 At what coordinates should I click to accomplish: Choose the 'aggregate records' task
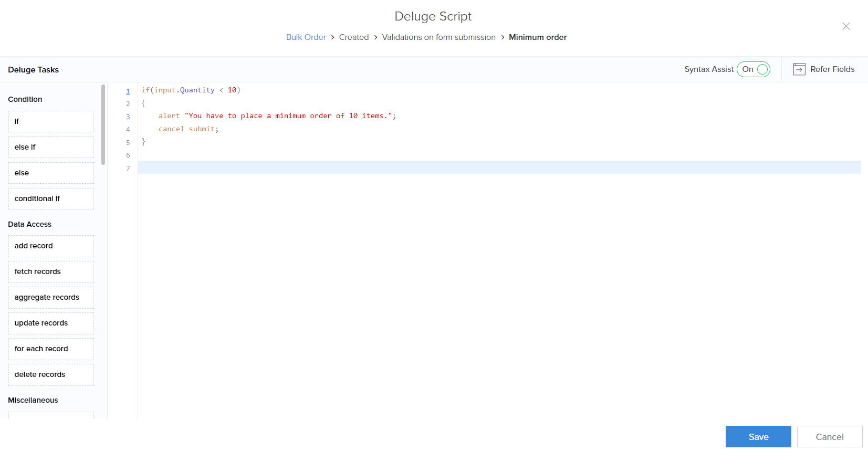51,297
